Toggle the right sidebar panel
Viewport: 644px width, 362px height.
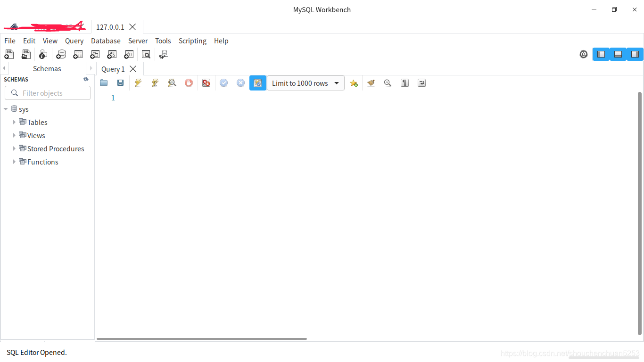[x=635, y=54]
